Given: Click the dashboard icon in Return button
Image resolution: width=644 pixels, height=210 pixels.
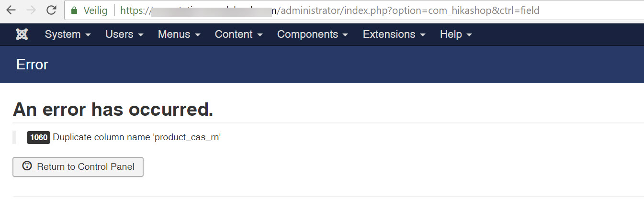Looking at the screenshot, I should click(x=27, y=166).
